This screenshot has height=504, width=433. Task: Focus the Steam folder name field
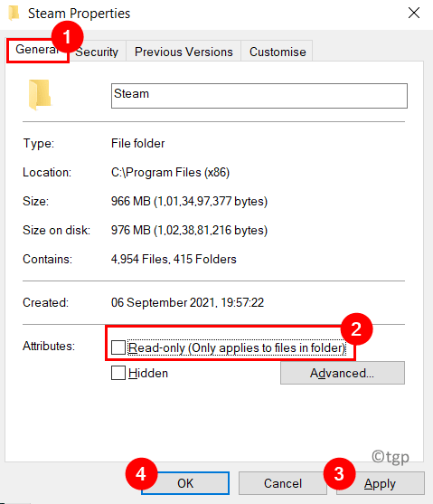coord(259,96)
